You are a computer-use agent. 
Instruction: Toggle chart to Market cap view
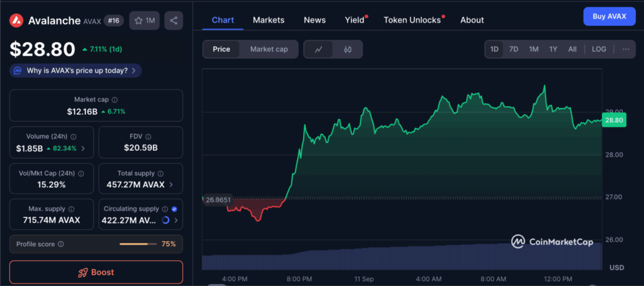point(269,49)
